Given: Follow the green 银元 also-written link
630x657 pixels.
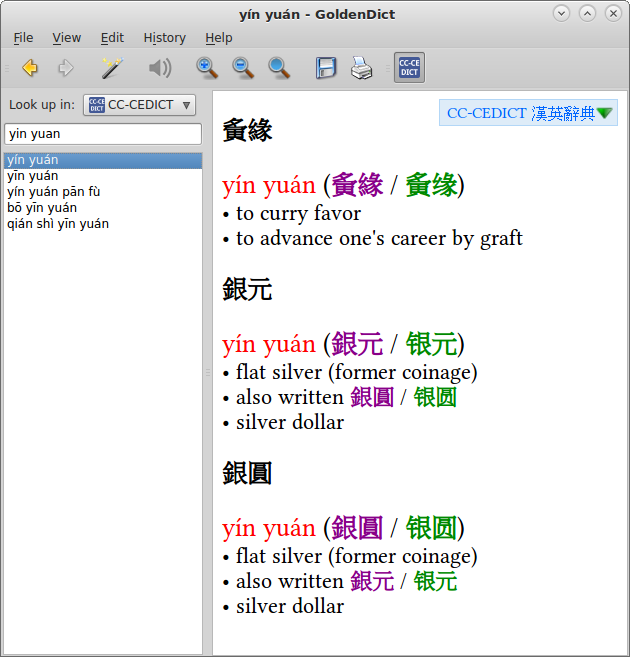Looking at the screenshot, I should point(435,581).
